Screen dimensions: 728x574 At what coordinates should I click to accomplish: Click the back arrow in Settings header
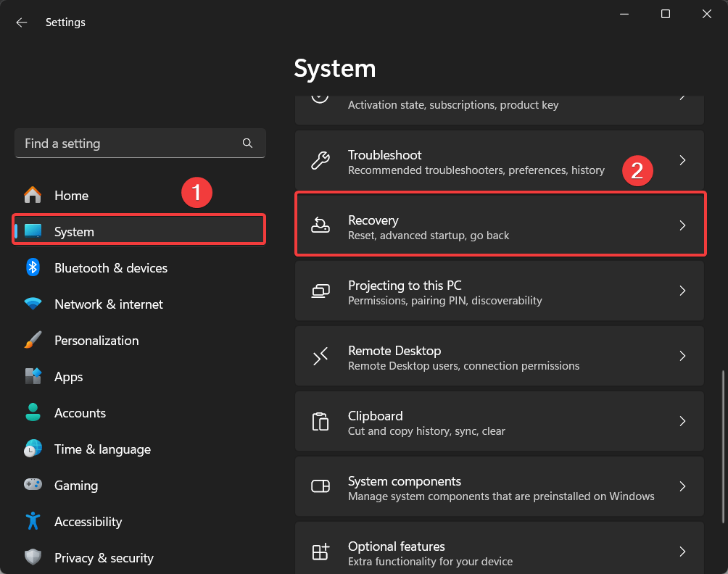tap(21, 22)
